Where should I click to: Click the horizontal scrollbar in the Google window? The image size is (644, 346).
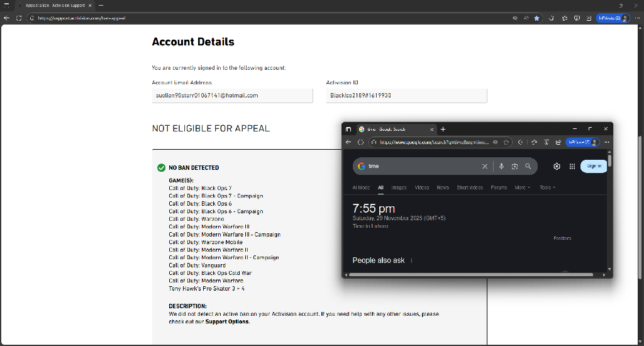[472, 274]
